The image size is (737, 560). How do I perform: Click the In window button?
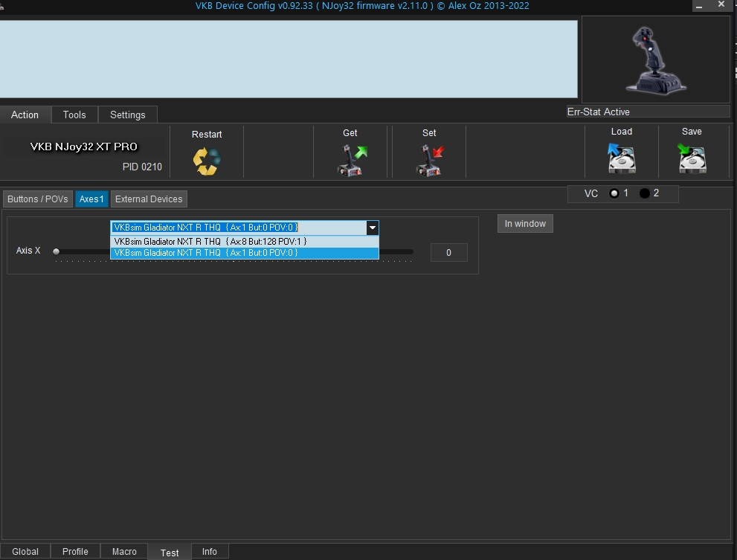[x=525, y=224]
